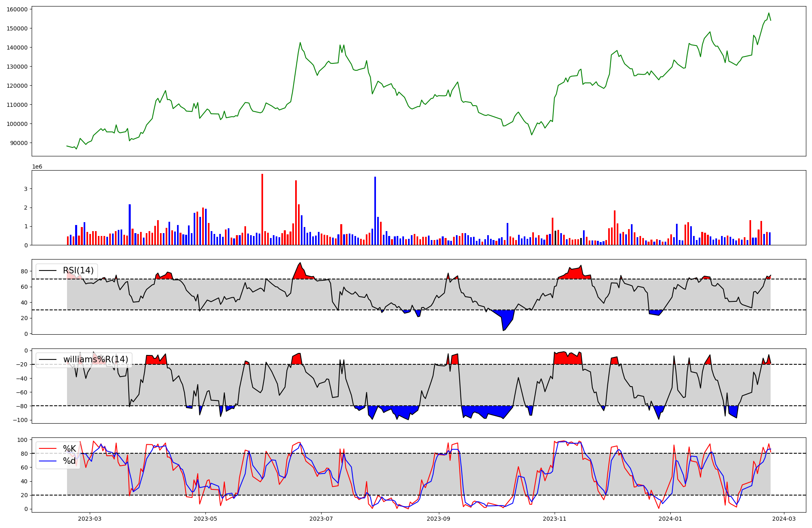This screenshot has width=812, height=528.
Task: Click the williams%R(14) legend label
Action: click(95, 359)
